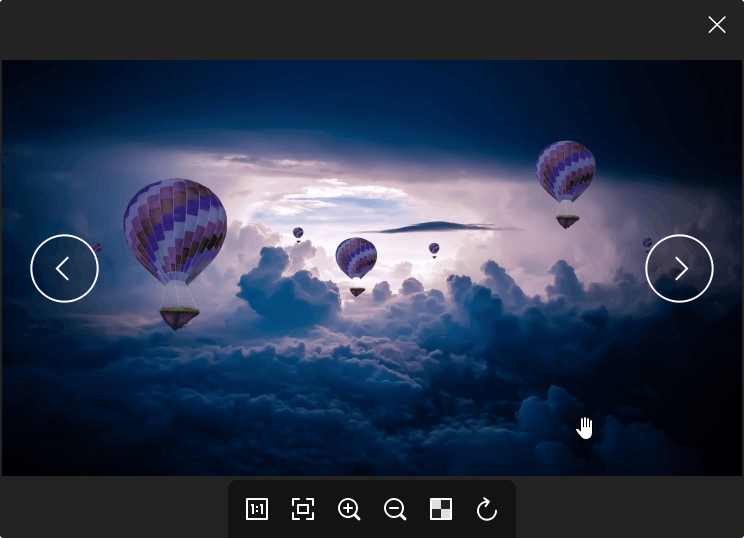Go to the previous image
The width and height of the screenshot is (744, 538).
click(65, 269)
